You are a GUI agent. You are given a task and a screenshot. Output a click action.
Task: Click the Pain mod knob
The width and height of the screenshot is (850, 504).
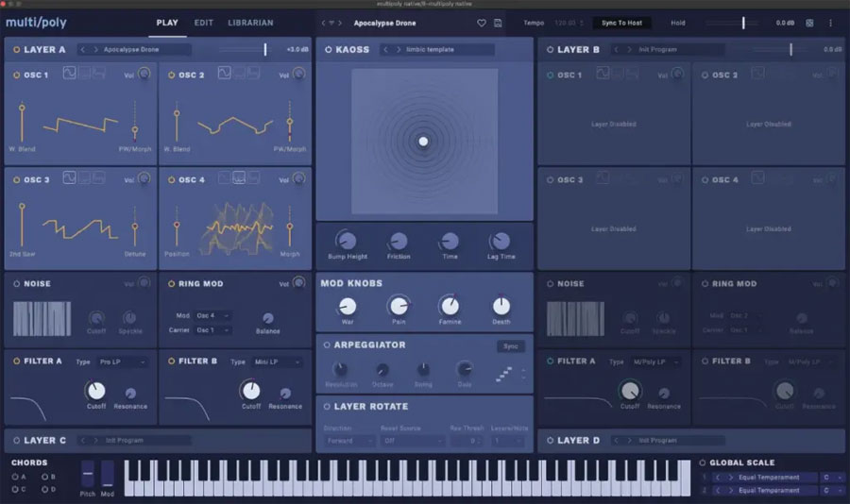(399, 306)
